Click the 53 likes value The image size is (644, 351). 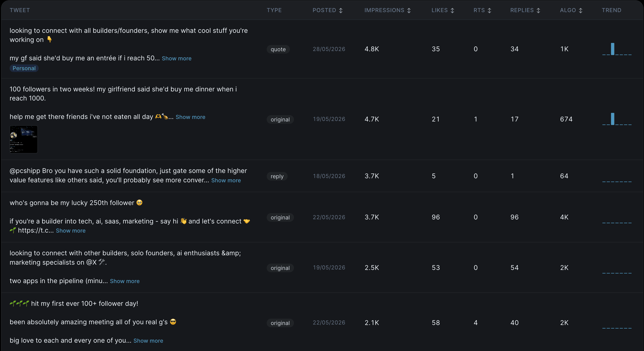(436, 268)
